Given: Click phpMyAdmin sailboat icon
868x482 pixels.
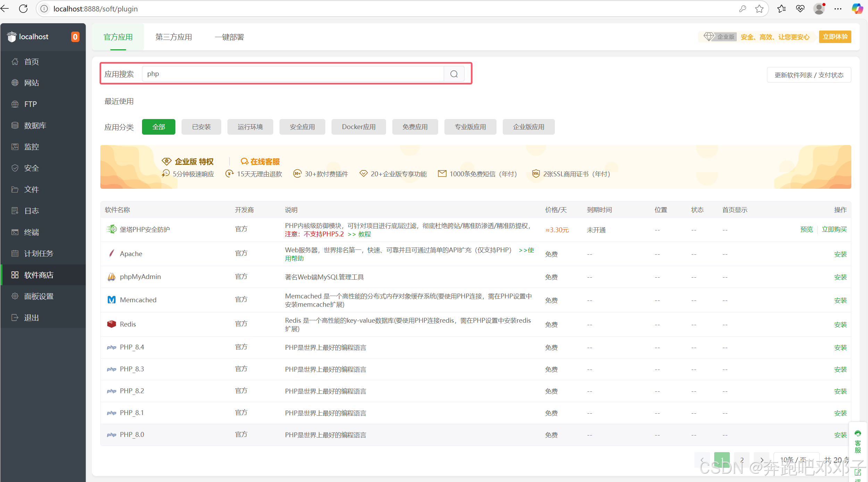Looking at the screenshot, I should click(x=111, y=277).
